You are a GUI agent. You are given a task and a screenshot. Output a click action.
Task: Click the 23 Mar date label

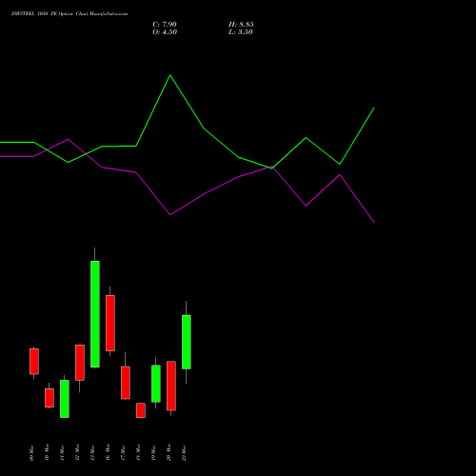tap(184, 452)
